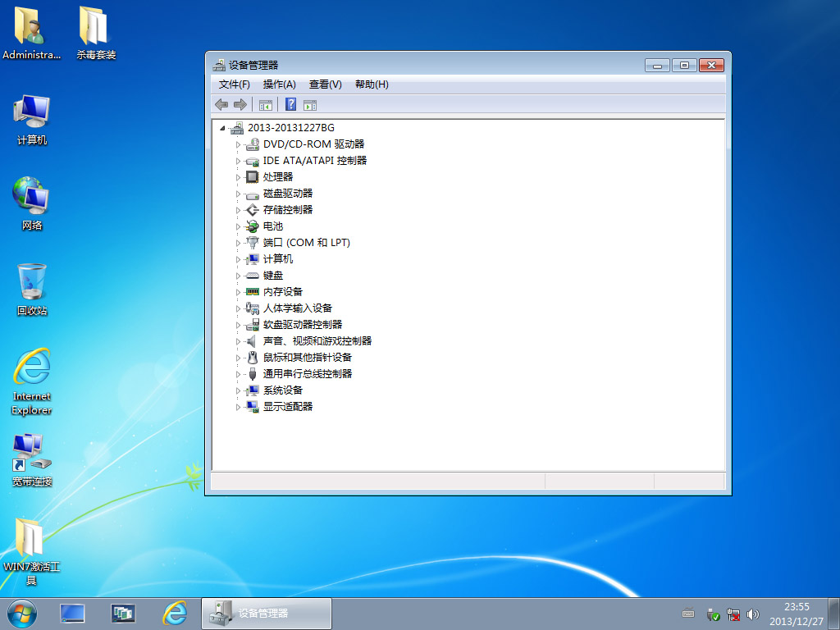The width and height of the screenshot is (840, 630).
Task: Click the Windows Start orb
Action: coord(22,614)
